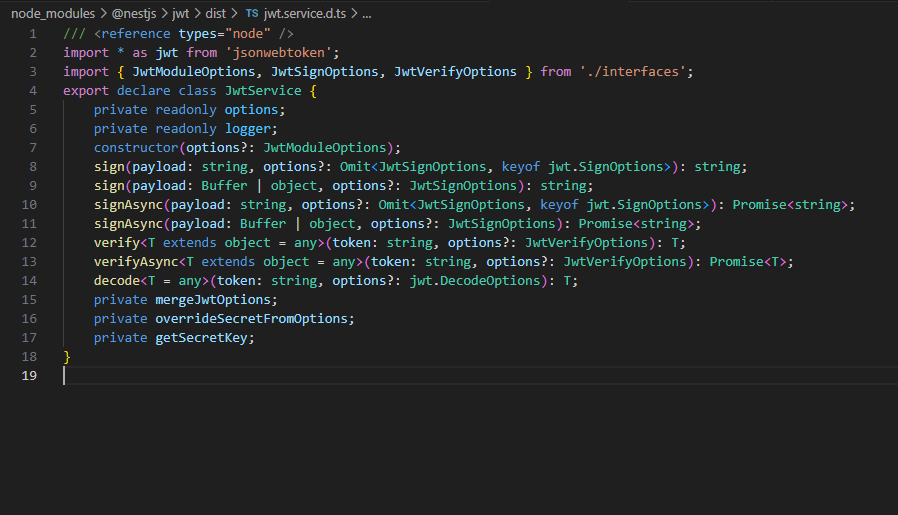Image resolution: width=898 pixels, height=515 pixels.
Task: Click JwtModuleOptions in the import line
Action: pos(194,72)
